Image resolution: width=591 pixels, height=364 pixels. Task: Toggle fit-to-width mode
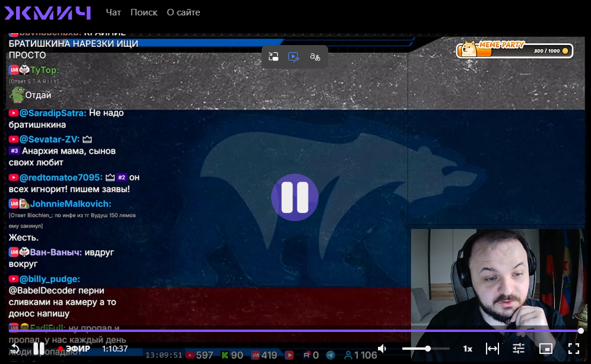coord(493,349)
